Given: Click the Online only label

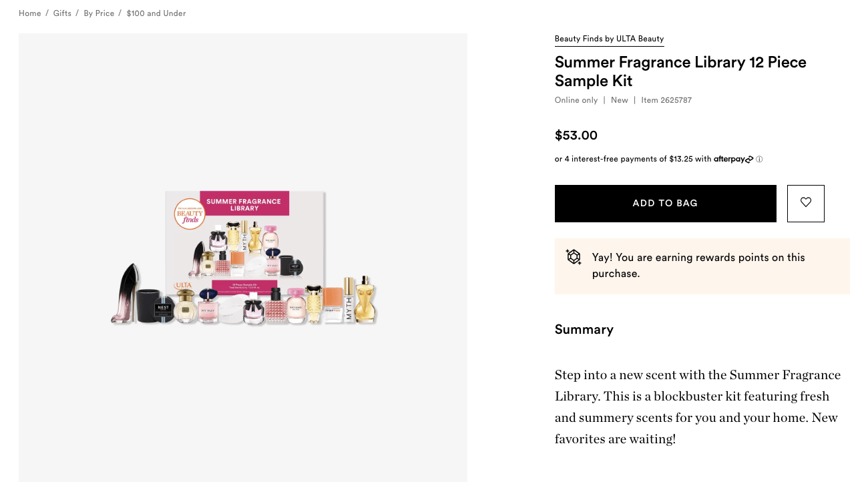Looking at the screenshot, I should [x=576, y=100].
